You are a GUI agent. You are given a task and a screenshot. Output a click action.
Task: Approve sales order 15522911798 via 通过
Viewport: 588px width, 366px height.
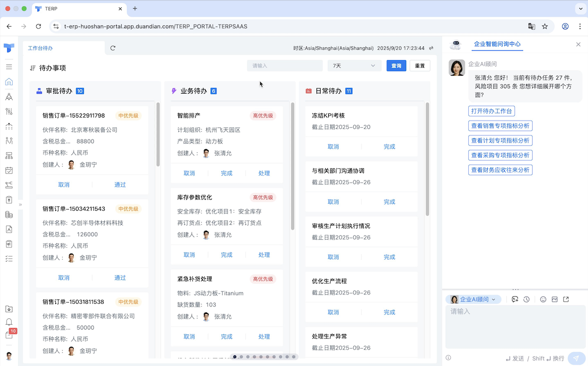[x=120, y=185]
